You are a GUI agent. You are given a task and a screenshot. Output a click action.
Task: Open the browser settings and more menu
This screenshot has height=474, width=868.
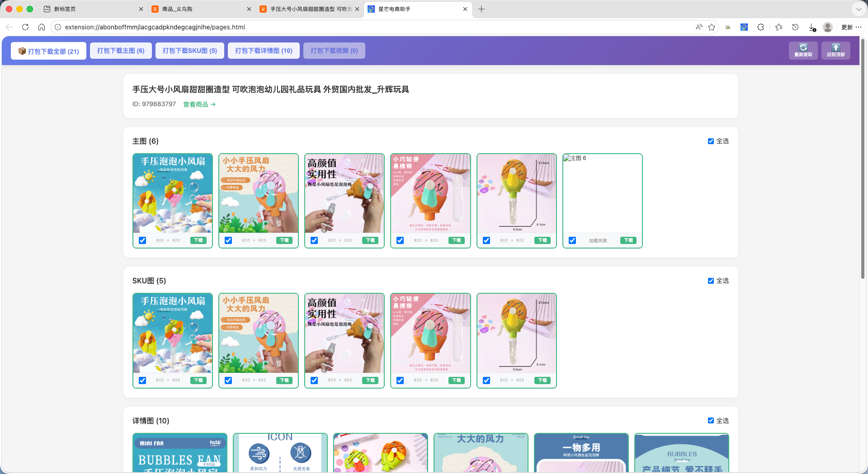tap(859, 27)
